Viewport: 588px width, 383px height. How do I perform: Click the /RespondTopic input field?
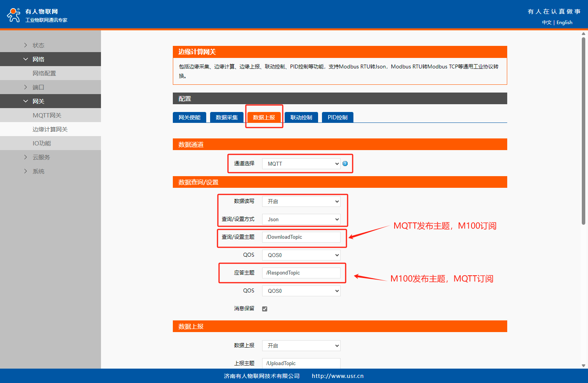point(301,273)
